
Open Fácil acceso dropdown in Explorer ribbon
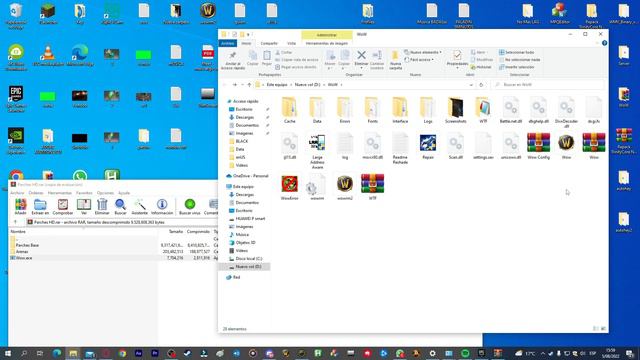tap(419, 60)
